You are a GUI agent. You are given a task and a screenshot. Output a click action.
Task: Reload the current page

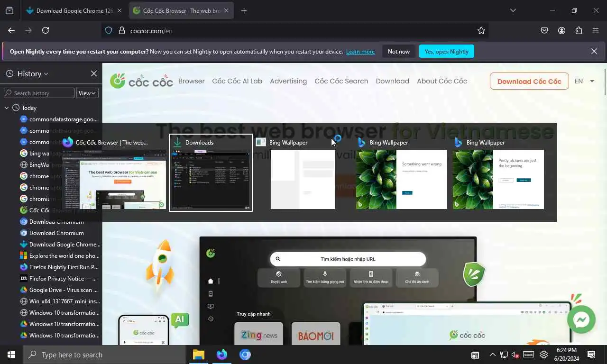click(x=46, y=30)
